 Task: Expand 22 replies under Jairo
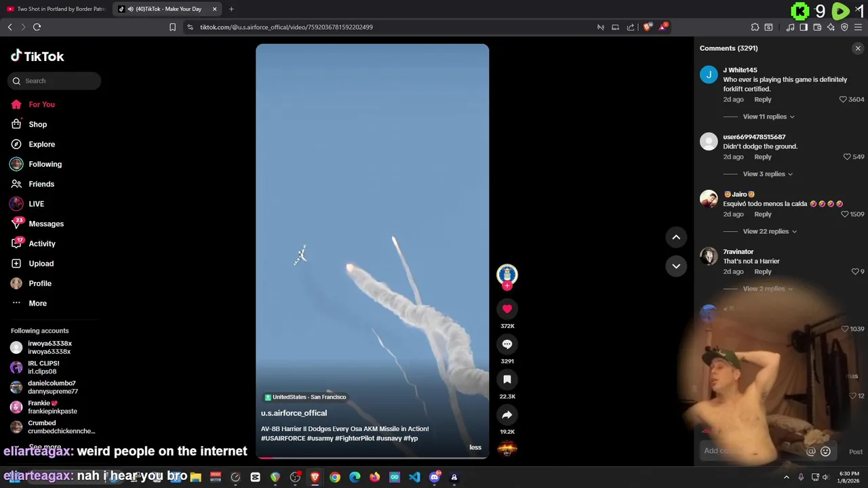click(770, 231)
